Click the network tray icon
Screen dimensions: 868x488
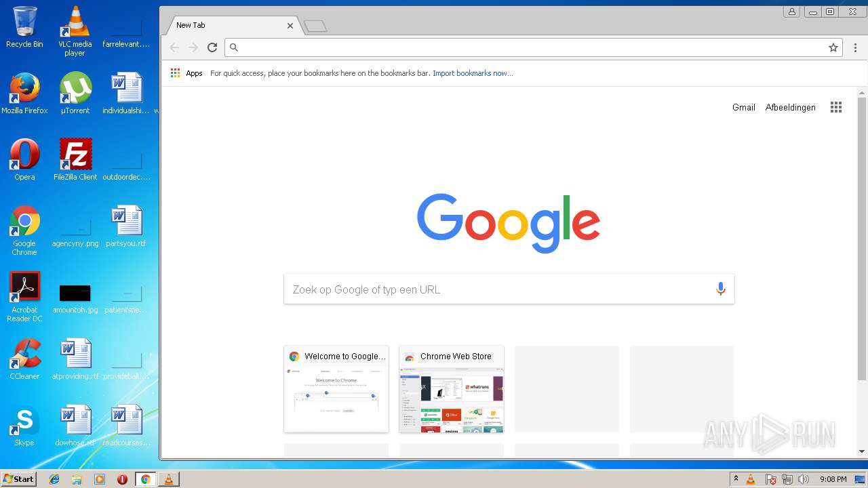click(787, 479)
